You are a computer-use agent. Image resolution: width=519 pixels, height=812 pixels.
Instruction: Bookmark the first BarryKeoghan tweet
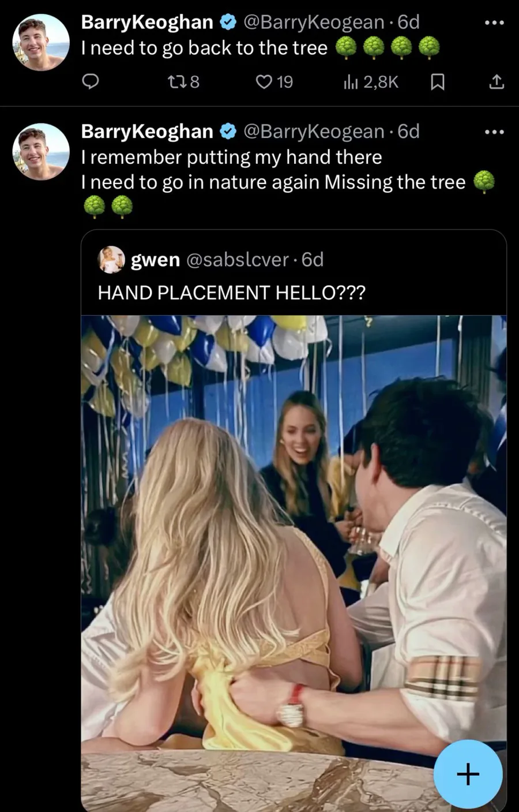438,83
